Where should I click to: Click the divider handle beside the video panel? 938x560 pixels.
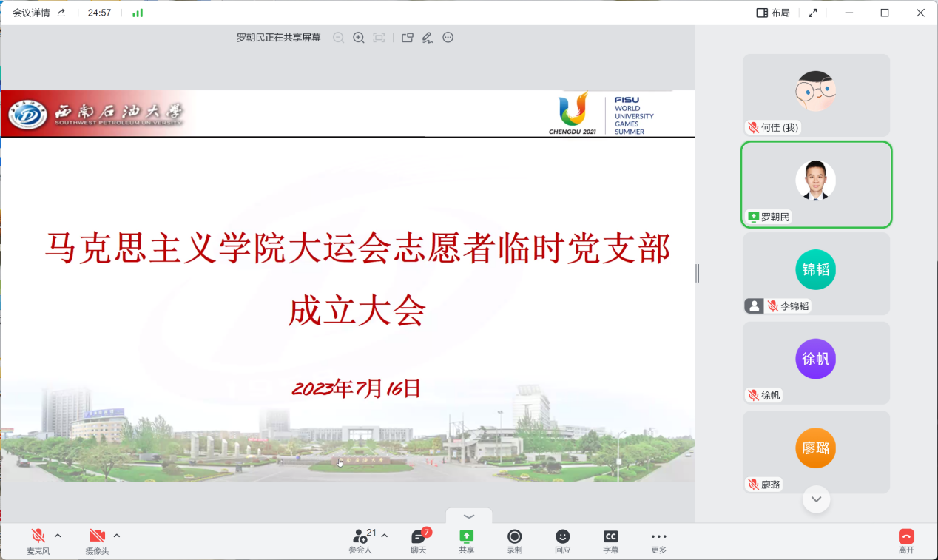[x=697, y=274]
